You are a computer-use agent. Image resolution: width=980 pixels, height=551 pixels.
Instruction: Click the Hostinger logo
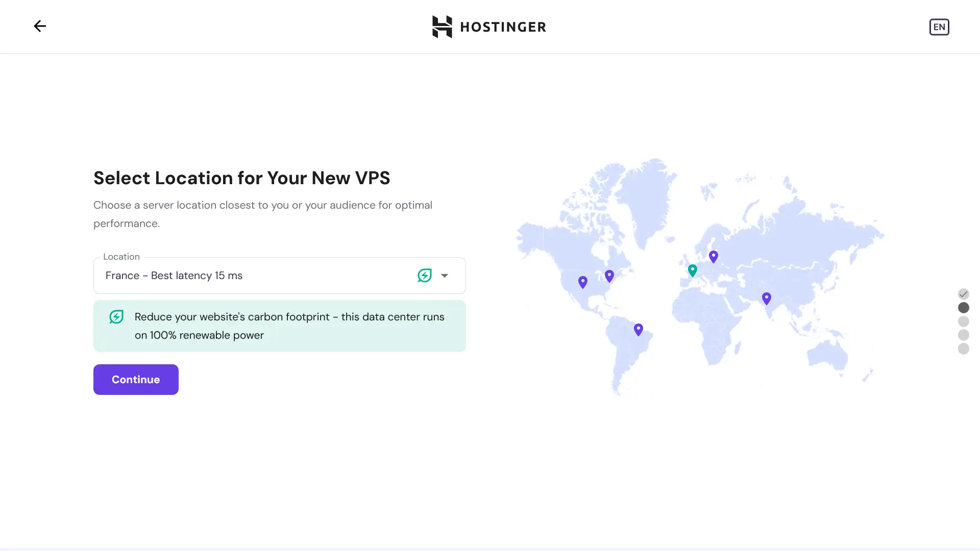pyautogui.click(x=489, y=27)
